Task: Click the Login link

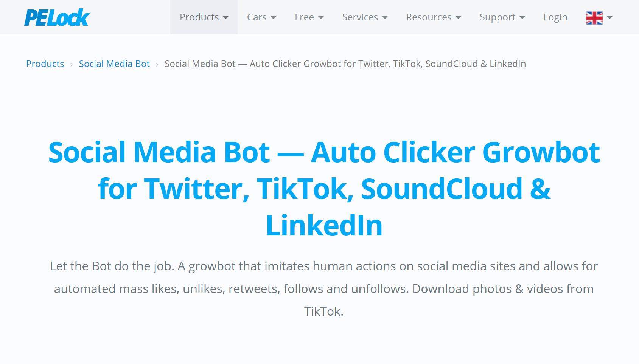Action: 555,17
